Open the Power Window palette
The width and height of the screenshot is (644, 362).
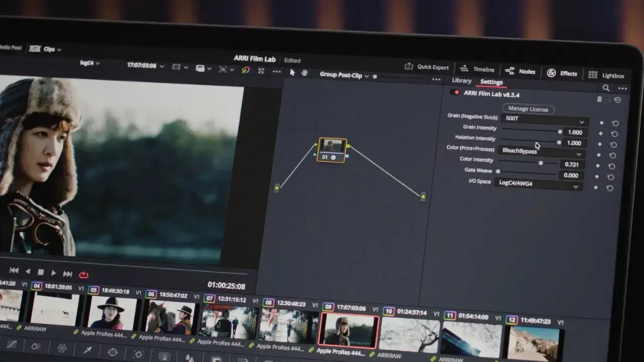click(113, 352)
